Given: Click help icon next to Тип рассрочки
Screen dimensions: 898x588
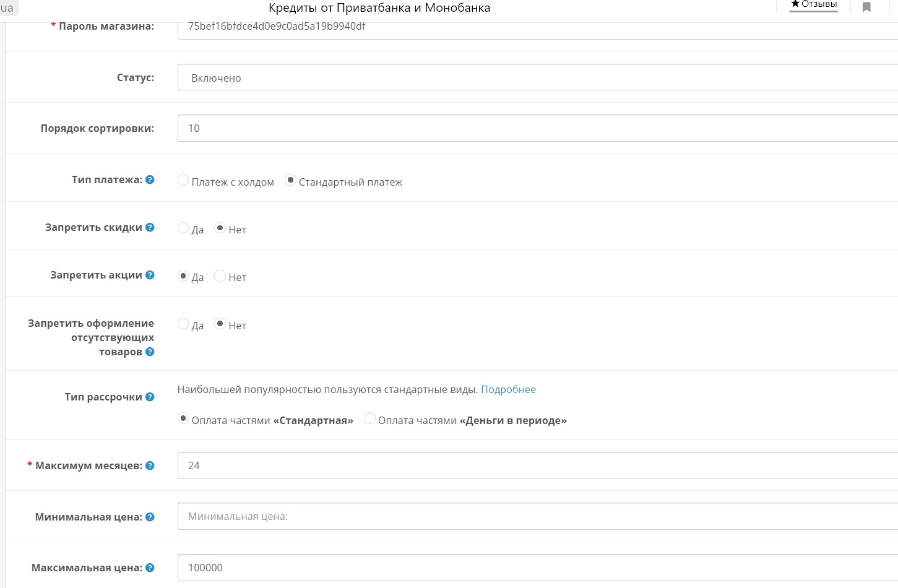Looking at the screenshot, I should 150,397.
